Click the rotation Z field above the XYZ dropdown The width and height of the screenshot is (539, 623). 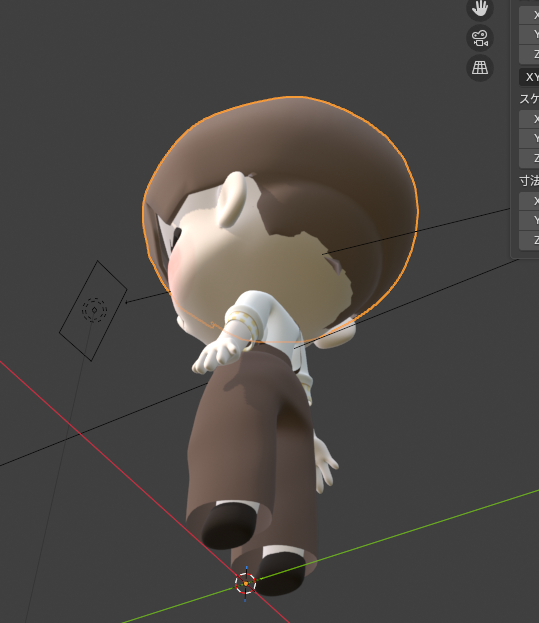[529, 54]
